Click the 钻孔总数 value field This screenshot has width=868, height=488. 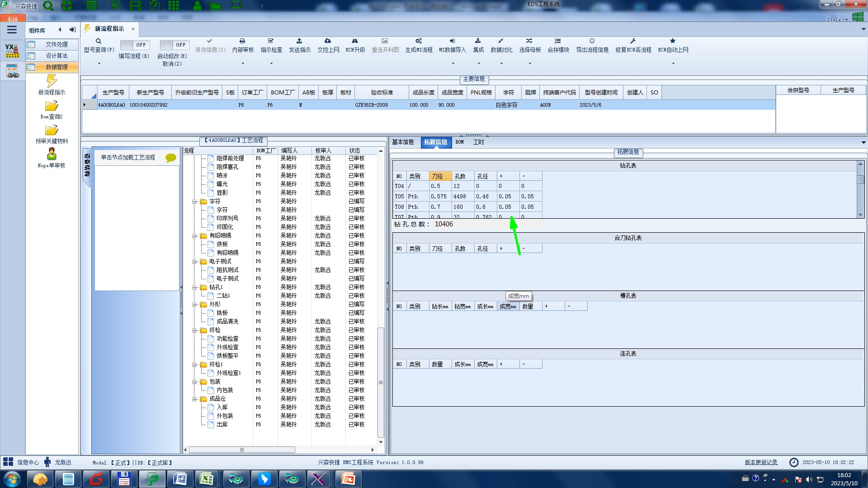[488, 224]
